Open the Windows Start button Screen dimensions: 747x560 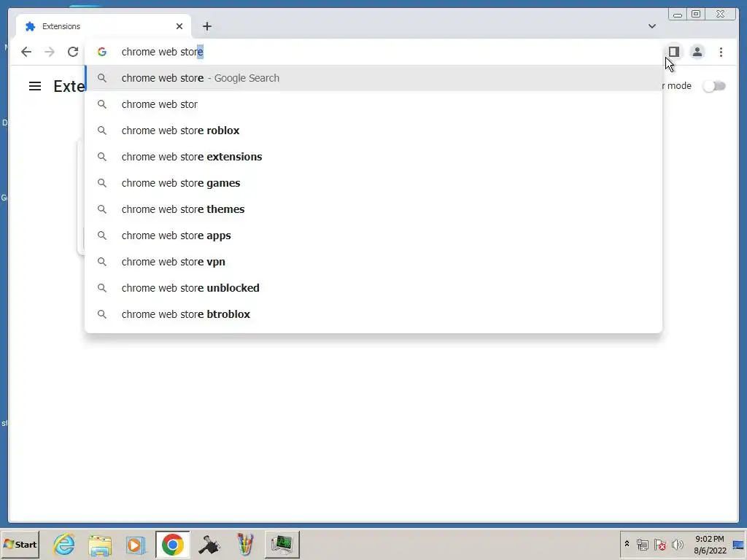tap(20, 544)
